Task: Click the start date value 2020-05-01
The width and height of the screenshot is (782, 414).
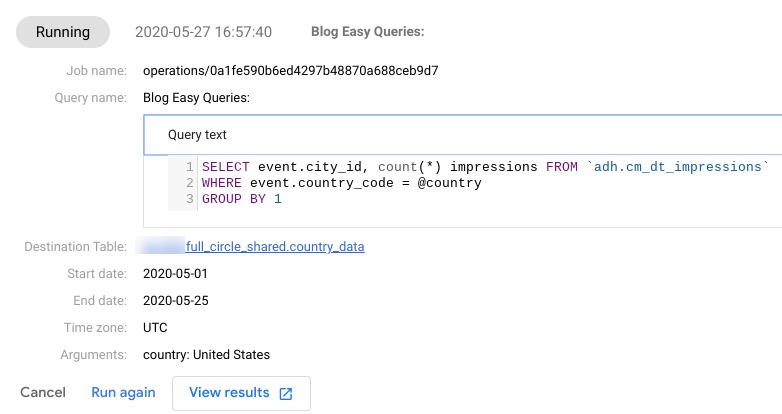Action: coord(176,273)
